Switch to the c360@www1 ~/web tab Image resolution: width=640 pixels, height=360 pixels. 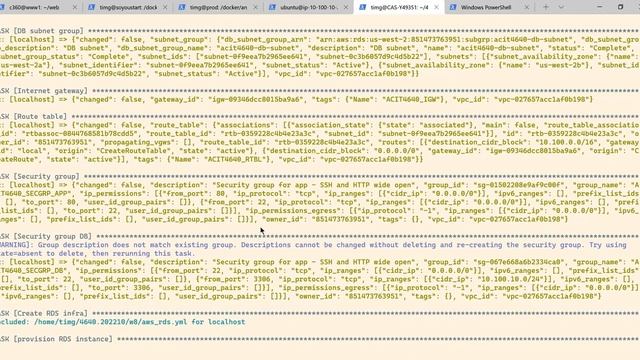coord(35,7)
